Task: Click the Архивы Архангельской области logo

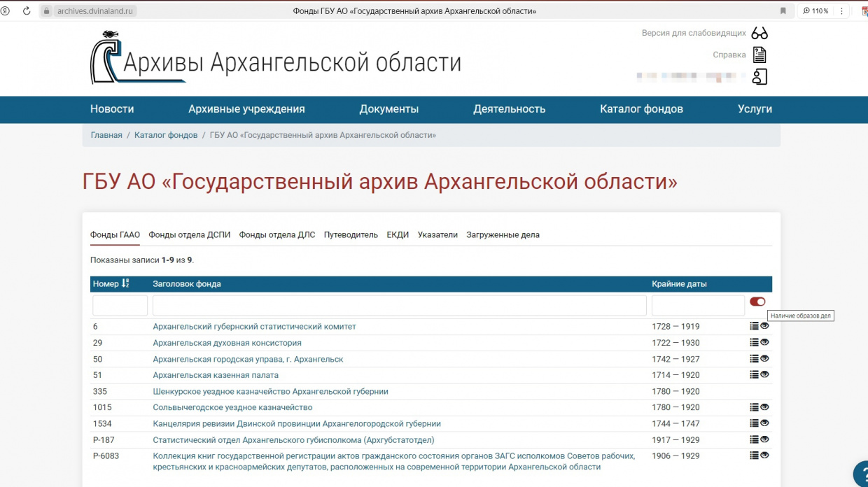Action: (x=276, y=59)
